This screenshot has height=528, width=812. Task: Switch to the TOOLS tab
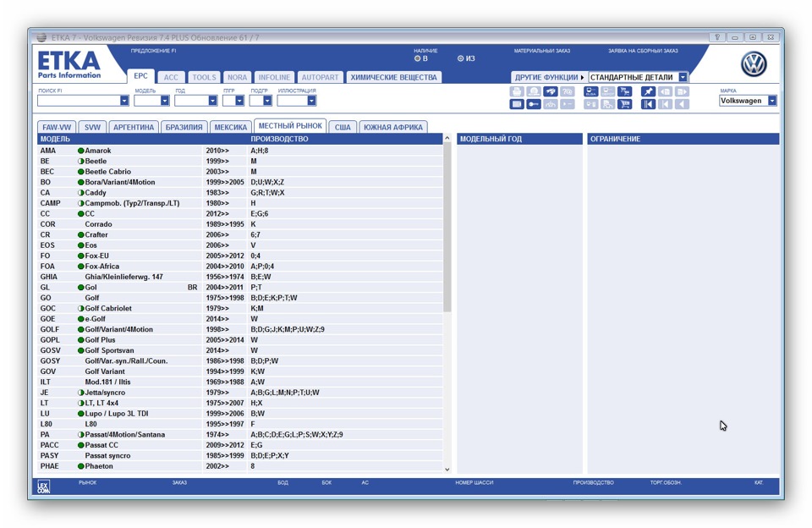click(204, 77)
